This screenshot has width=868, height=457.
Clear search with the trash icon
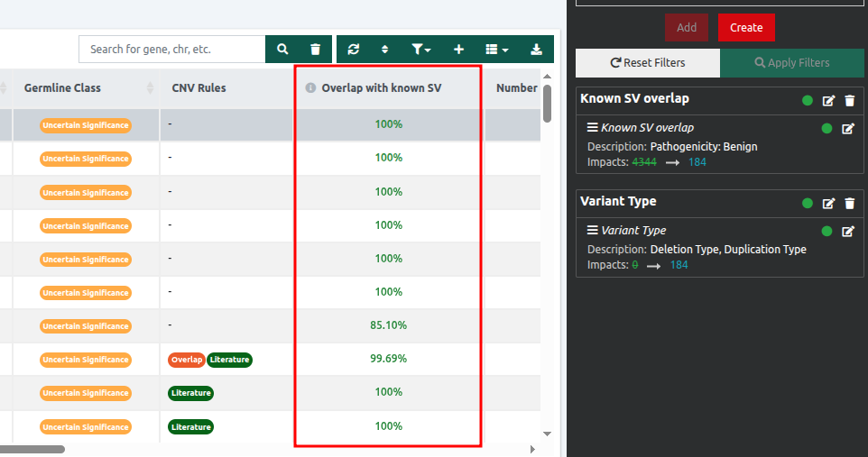(x=315, y=50)
